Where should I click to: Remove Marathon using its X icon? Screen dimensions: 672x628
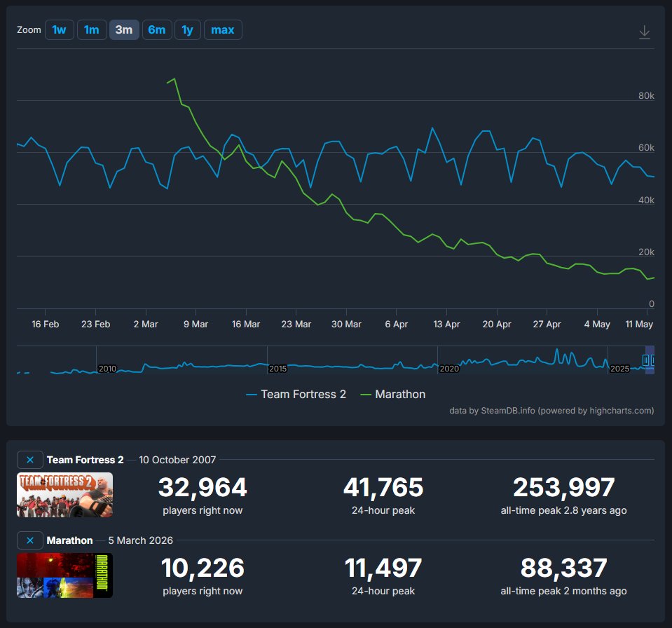(30, 540)
